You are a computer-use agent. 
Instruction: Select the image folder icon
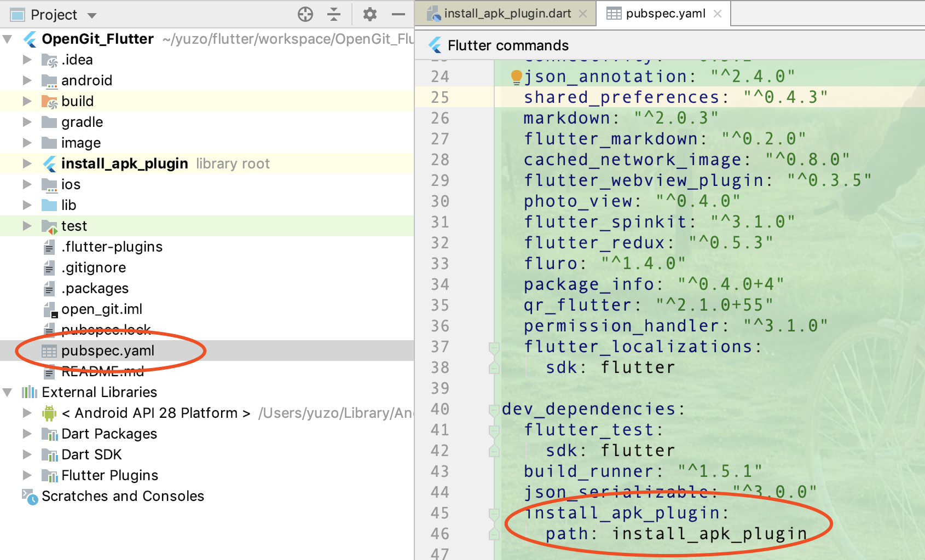pyautogui.click(x=49, y=142)
